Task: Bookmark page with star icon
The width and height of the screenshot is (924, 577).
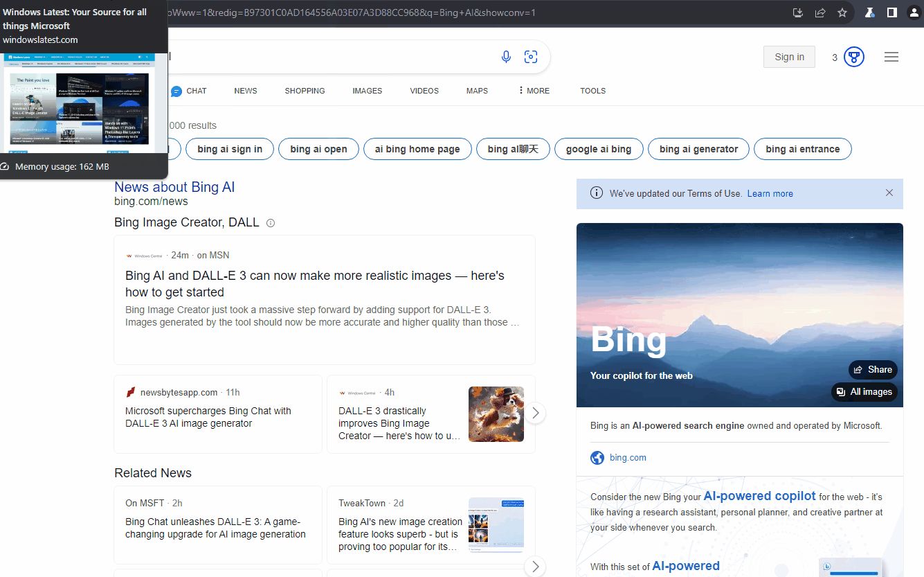Action: pyautogui.click(x=842, y=12)
